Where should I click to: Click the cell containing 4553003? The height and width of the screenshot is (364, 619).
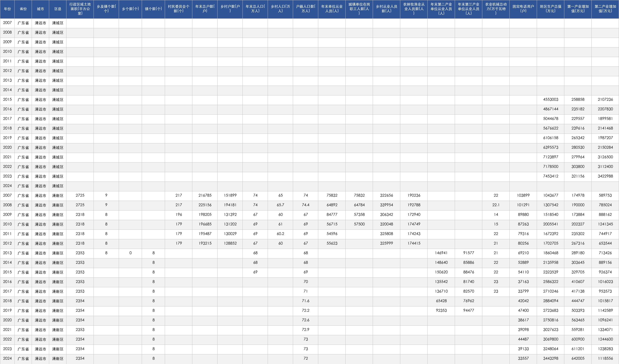[x=550, y=100]
